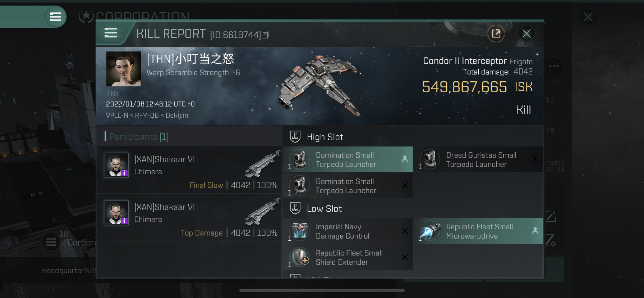
Task: Click the Republic Fleet Small Microwarpdrive icon
Action: pos(430,231)
